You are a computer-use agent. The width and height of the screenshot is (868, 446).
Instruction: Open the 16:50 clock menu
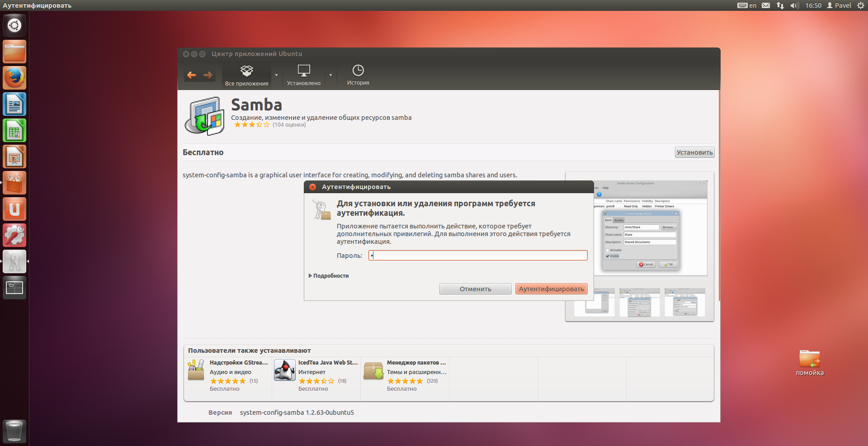pyautogui.click(x=813, y=5)
